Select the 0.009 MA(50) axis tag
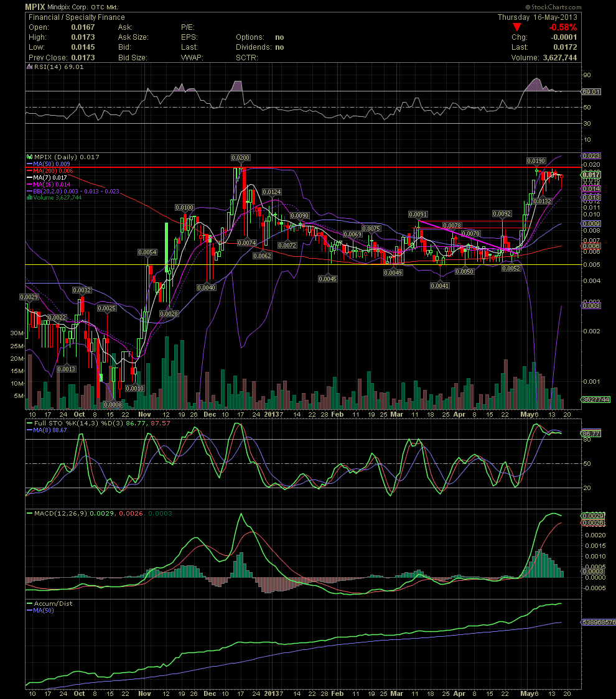The image size is (616, 699). pos(591,224)
